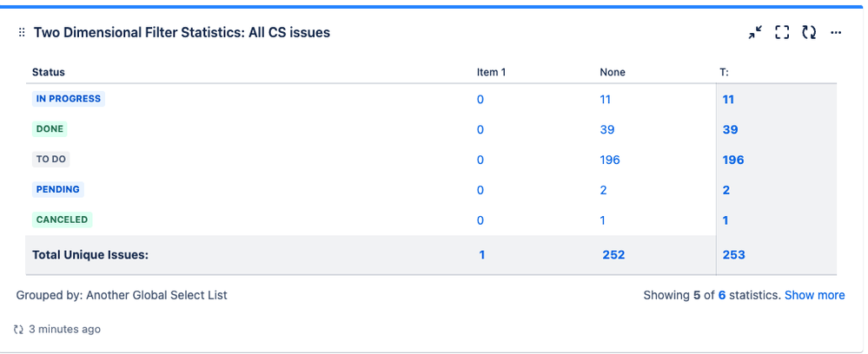Click the 0 Item 1 count for DONE
868x354 pixels.
480,130
